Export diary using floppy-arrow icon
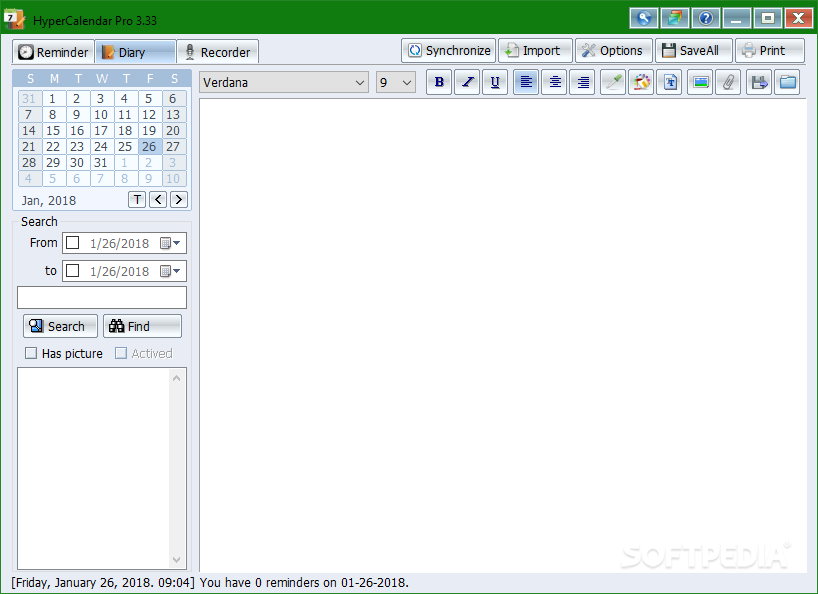Viewport: 818px width, 594px height. coord(760,82)
